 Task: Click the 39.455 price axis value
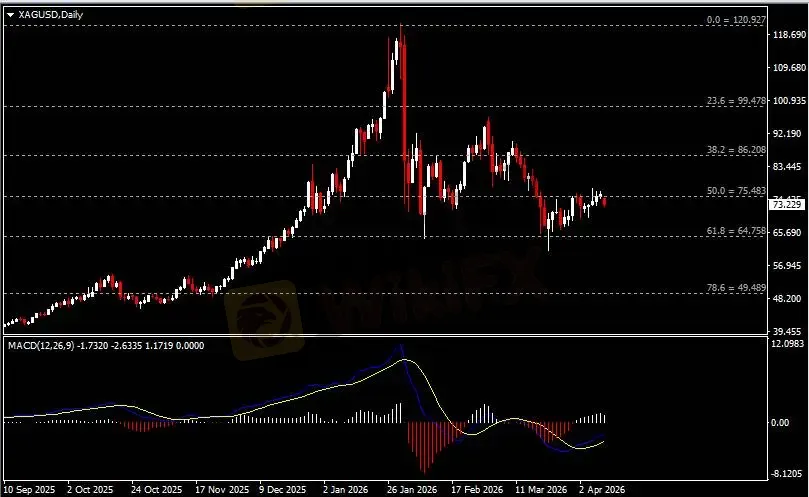[x=789, y=332]
